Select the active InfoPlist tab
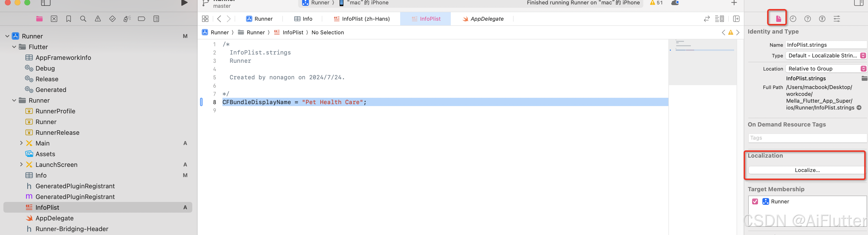The height and width of the screenshot is (235, 868). [425, 19]
